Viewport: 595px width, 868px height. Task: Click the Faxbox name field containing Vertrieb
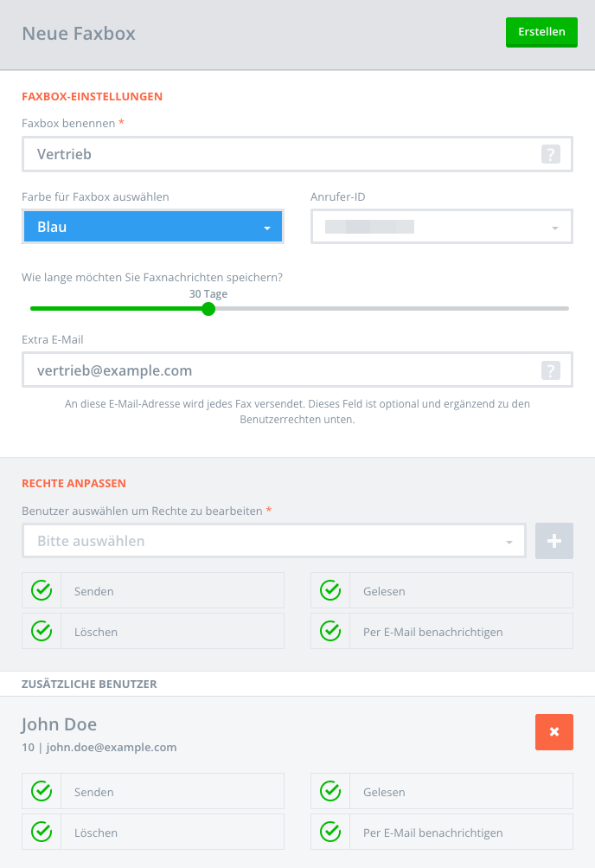297,154
